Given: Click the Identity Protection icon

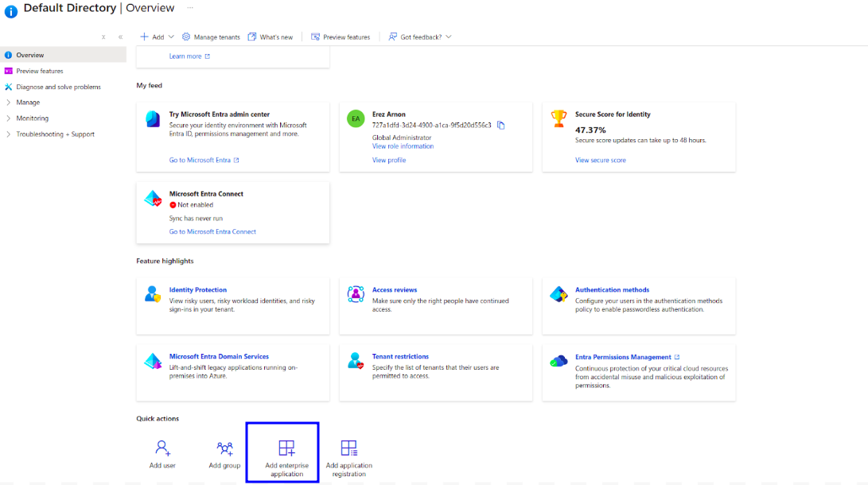Looking at the screenshot, I should click(x=153, y=293).
